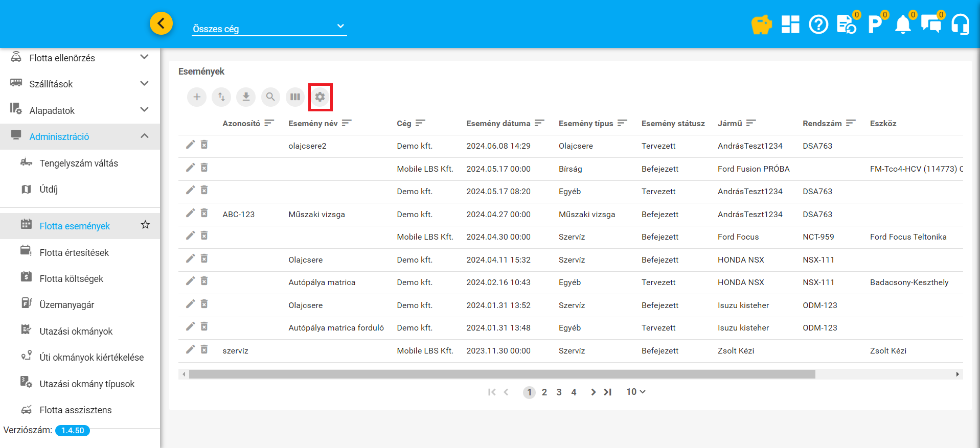Click the edit pencil for olajcsere2 row
The width and height of the screenshot is (980, 448).
pos(190,145)
